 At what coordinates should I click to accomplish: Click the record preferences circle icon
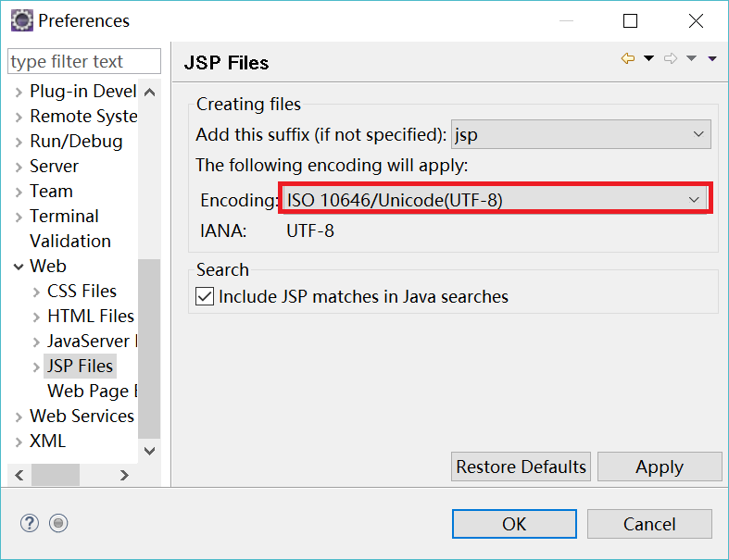point(58,524)
